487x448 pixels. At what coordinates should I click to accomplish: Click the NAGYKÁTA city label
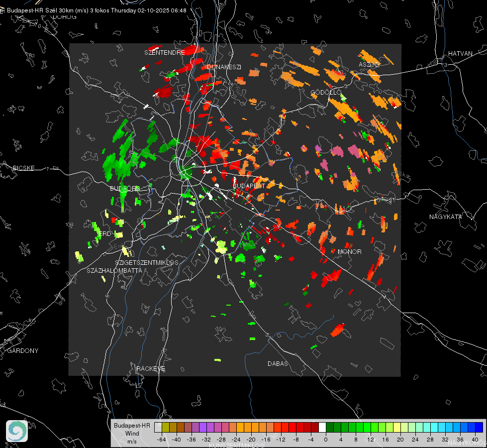446,217
